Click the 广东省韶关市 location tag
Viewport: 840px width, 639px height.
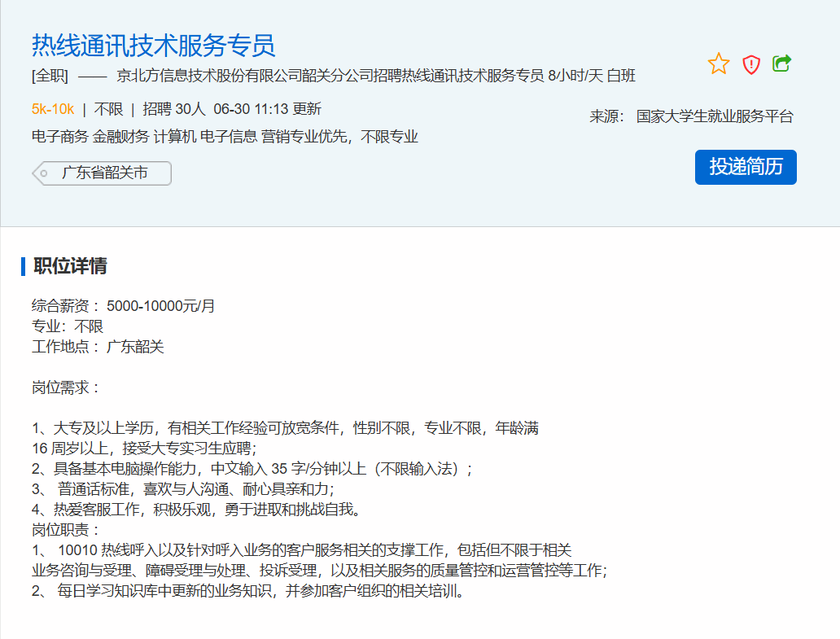[104, 173]
